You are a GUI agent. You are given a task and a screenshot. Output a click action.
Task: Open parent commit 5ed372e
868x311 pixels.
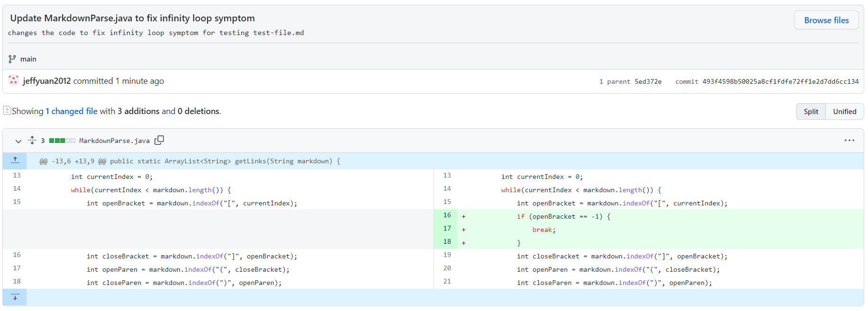pyautogui.click(x=648, y=81)
